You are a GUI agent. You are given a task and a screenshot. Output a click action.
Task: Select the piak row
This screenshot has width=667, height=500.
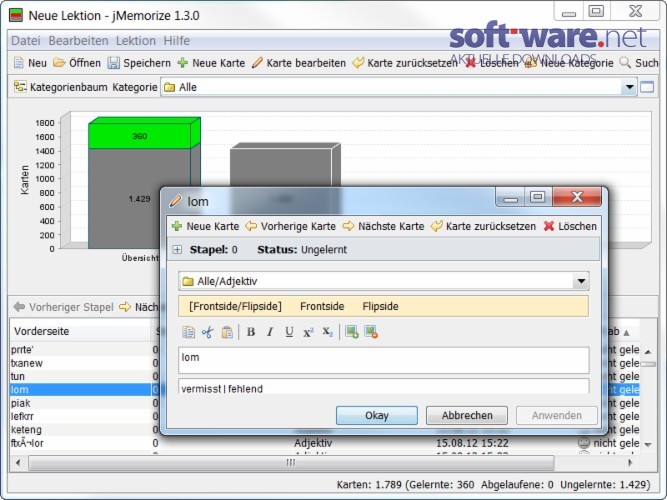click(81, 403)
